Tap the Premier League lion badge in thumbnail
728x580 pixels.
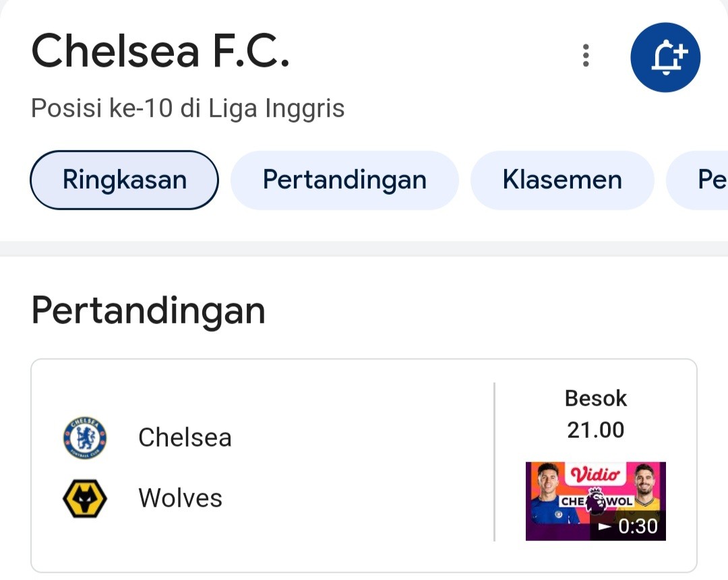tap(596, 501)
